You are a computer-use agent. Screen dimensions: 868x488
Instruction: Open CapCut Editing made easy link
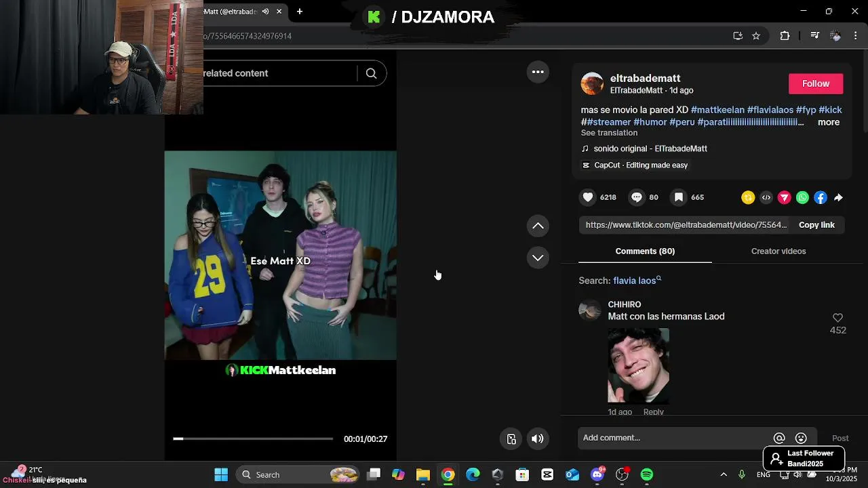point(635,165)
